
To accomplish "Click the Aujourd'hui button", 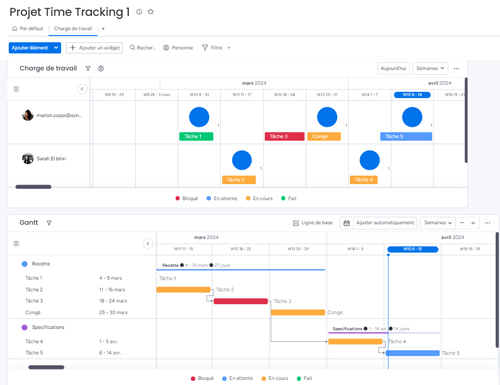I will click(393, 68).
